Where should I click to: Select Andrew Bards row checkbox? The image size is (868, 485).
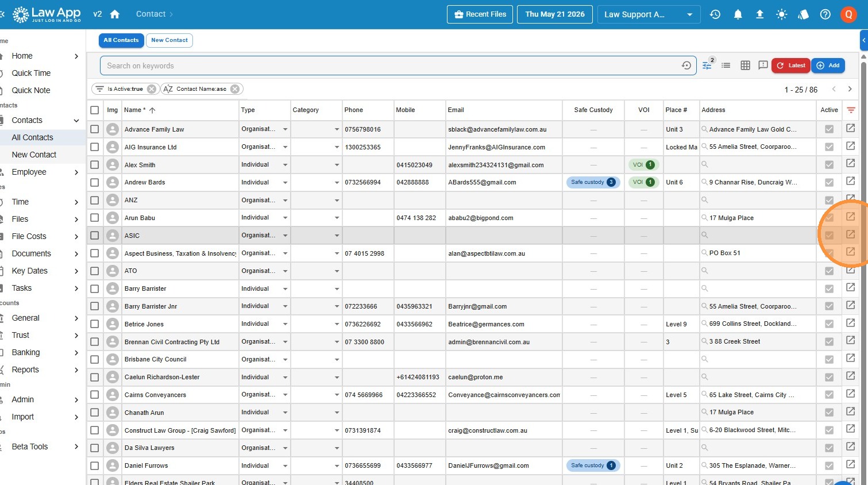[x=95, y=182]
